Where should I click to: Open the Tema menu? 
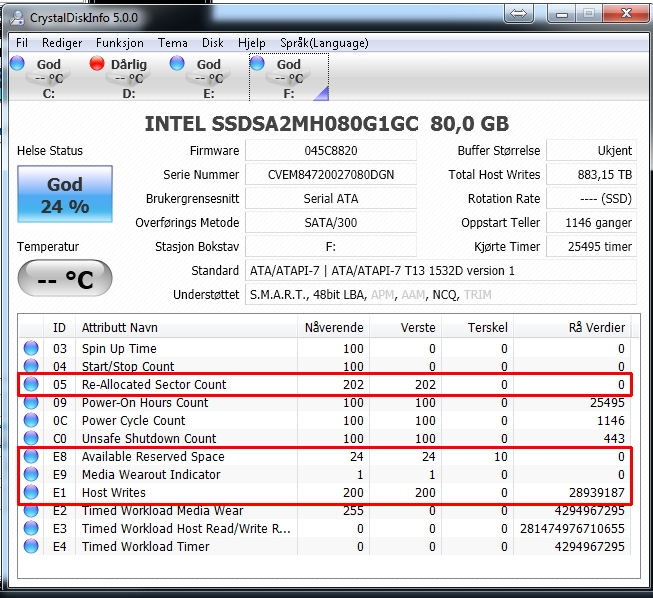coord(173,43)
